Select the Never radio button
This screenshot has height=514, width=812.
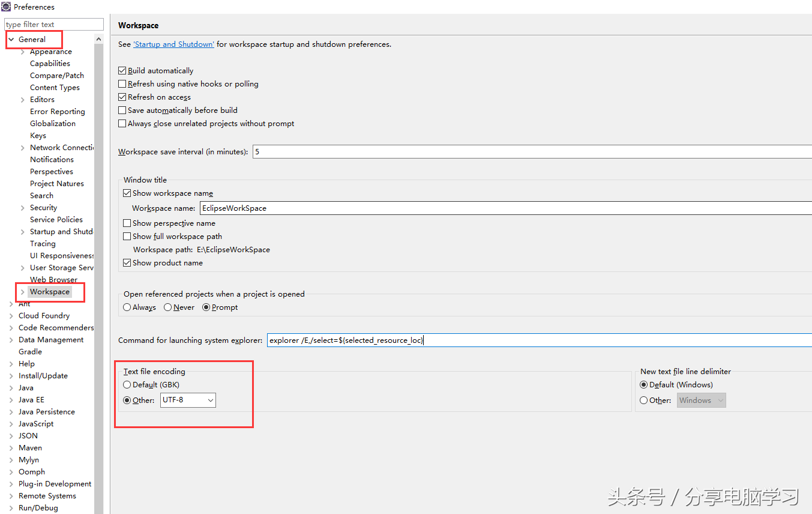pos(168,307)
